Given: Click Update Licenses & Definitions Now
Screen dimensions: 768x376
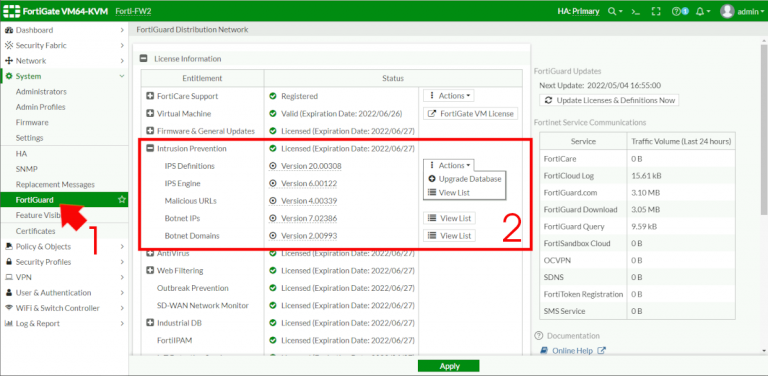Looking at the screenshot, I should [x=609, y=100].
